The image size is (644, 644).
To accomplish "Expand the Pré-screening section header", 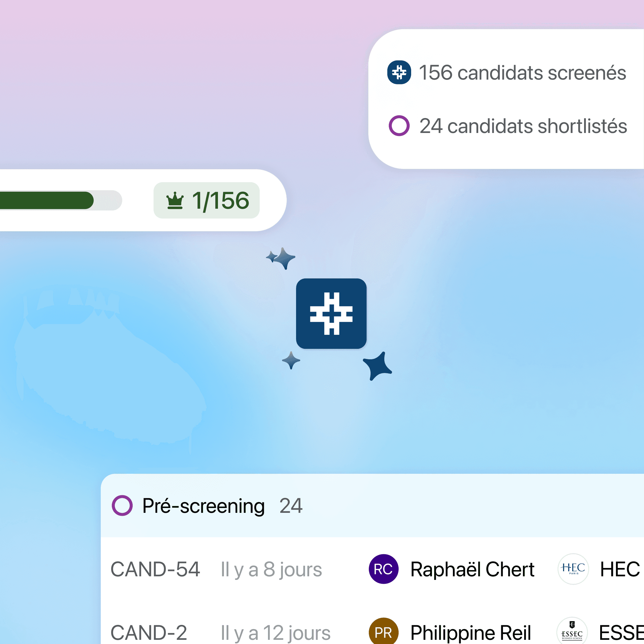I will pyautogui.click(x=372, y=505).
